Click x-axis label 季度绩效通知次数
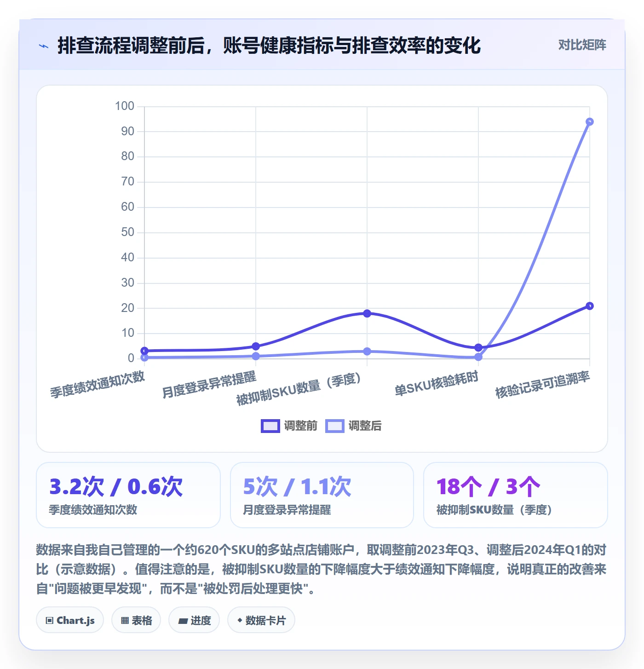Image resolution: width=644 pixels, height=669 pixels. (x=98, y=385)
